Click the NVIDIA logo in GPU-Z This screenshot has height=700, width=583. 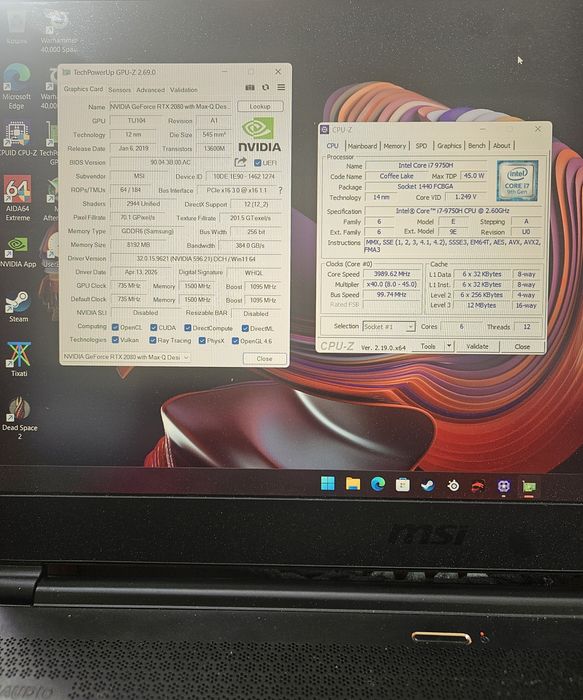pyautogui.click(x=259, y=134)
